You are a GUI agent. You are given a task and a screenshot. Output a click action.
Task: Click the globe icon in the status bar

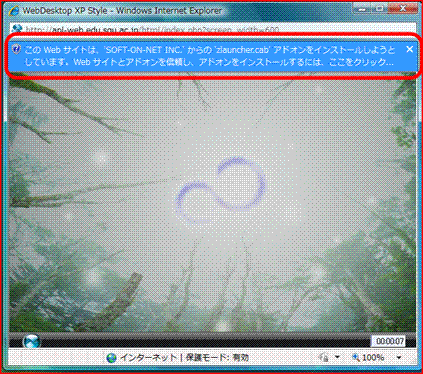coord(111,358)
